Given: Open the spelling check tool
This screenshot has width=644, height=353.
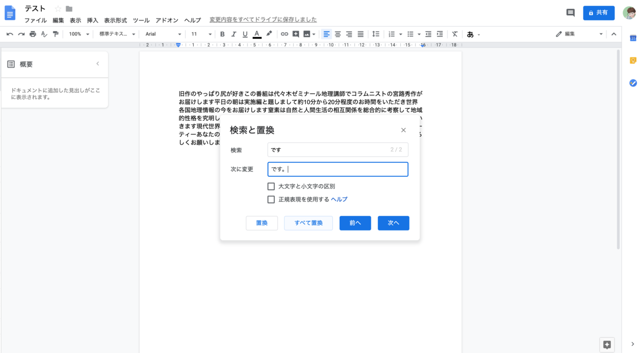Looking at the screenshot, I should [43, 34].
